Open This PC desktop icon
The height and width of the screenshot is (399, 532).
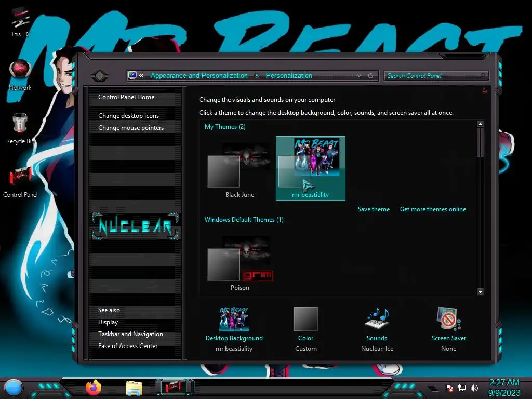pyautogui.click(x=20, y=22)
